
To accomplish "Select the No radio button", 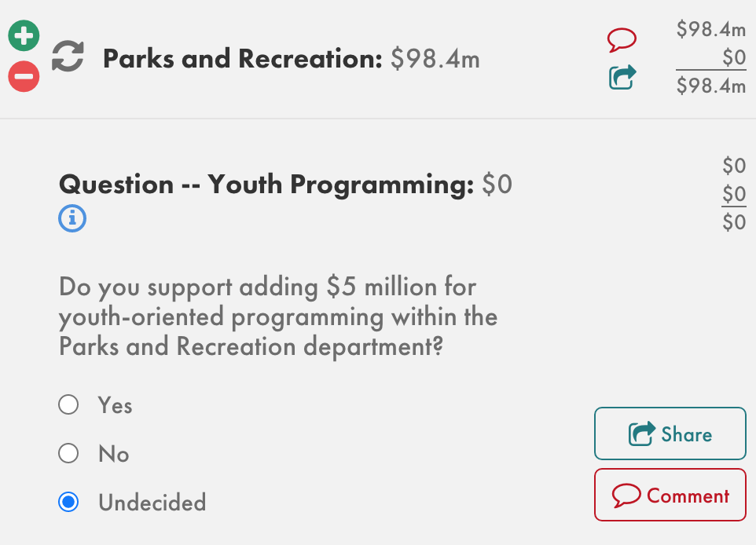I will tap(68, 453).
